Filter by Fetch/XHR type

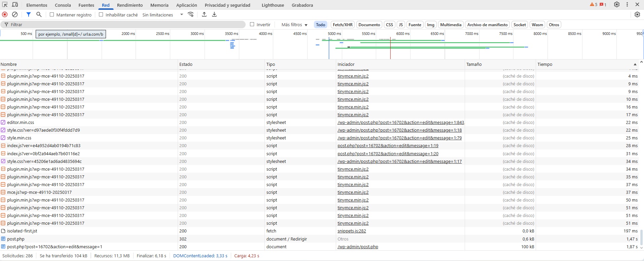343,25
